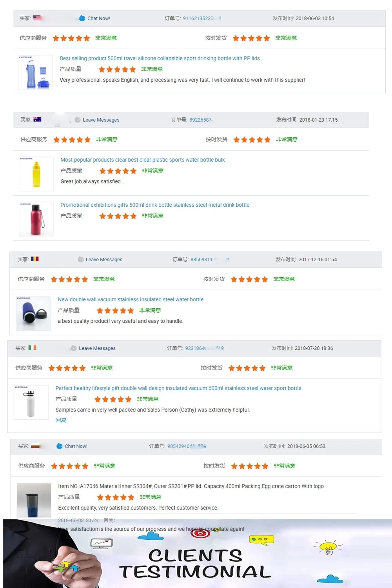Click the yellow lightbulb icon in banner
The image size is (392, 588).
[328, 546]
